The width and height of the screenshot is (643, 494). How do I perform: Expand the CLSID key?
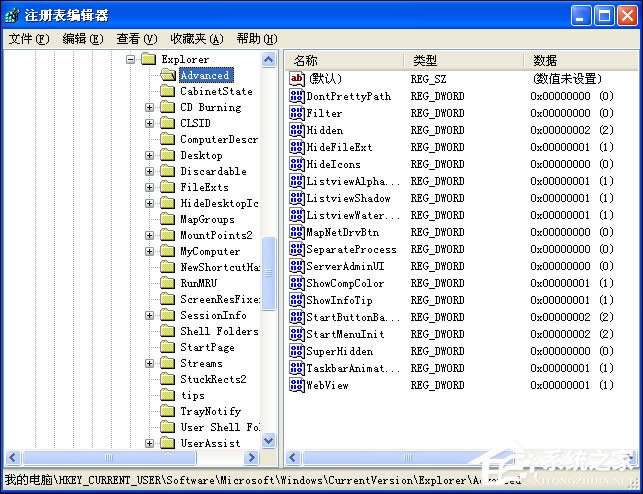[149, 123]
